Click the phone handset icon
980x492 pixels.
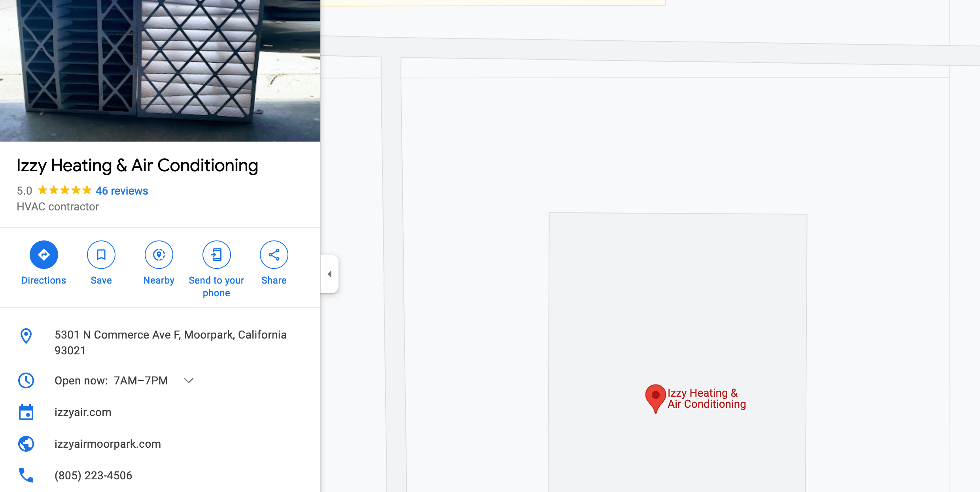click(26, 475)
